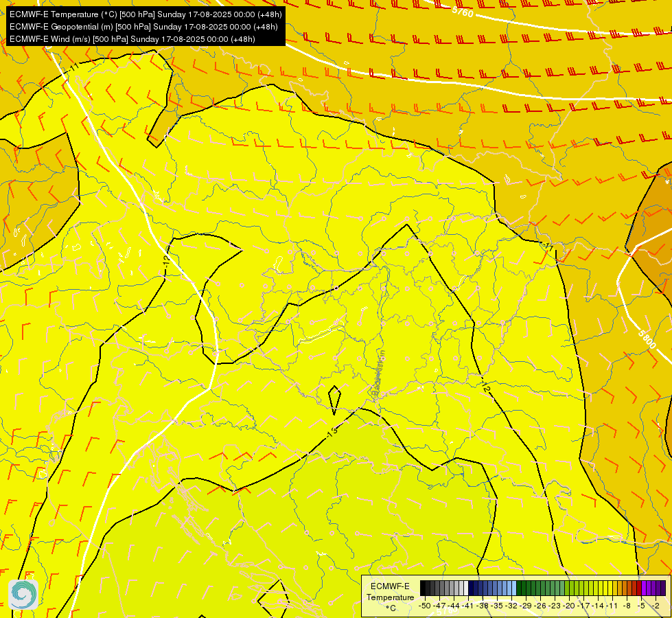
Task: Click the 5800 geopotential contour label
Action: pos(647,339)
